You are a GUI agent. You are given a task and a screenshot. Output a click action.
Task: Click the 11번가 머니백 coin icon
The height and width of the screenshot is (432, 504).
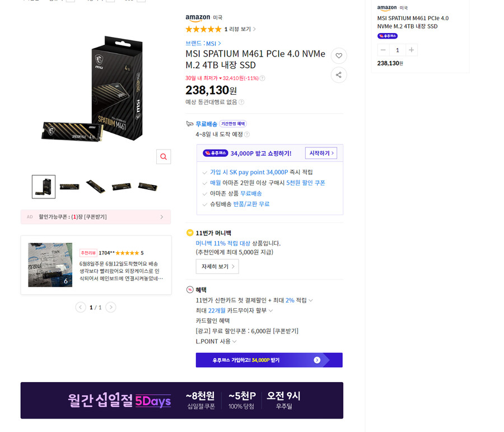189,233
